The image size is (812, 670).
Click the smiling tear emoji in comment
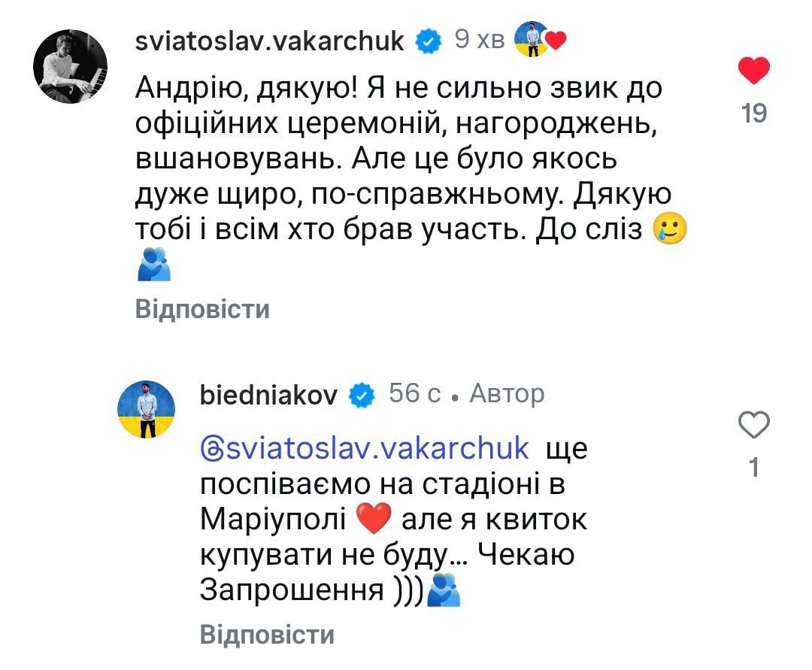(x=670, y=229)
